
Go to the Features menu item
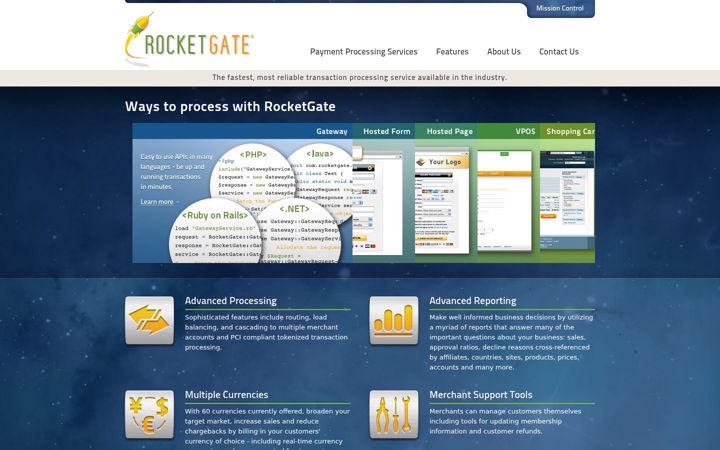pyautogui.click(x=452, y=52)
